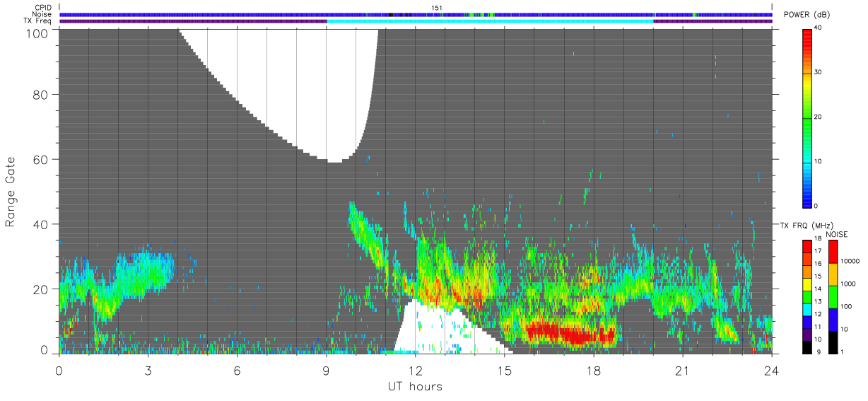The image size is (868, 401).
Task: Click the cyan swatch in the TX FRQ legend
Action: [x=807, y=310]
